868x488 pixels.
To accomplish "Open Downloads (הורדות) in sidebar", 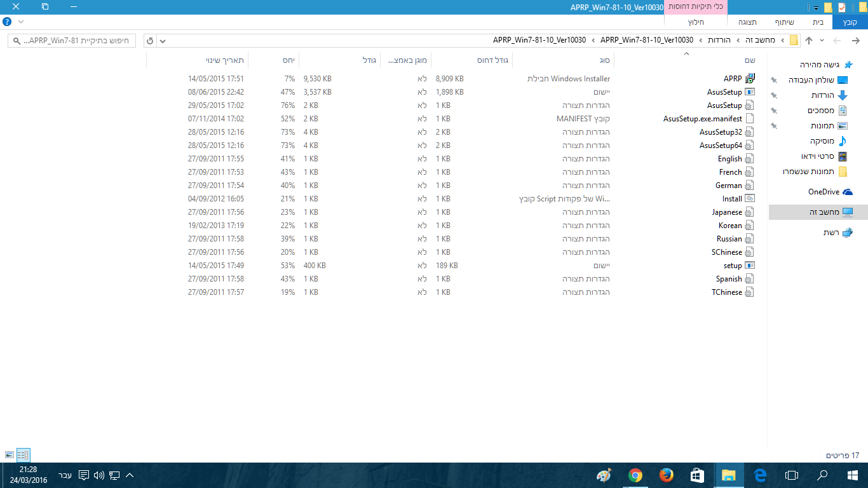I will tap(829, 95).
